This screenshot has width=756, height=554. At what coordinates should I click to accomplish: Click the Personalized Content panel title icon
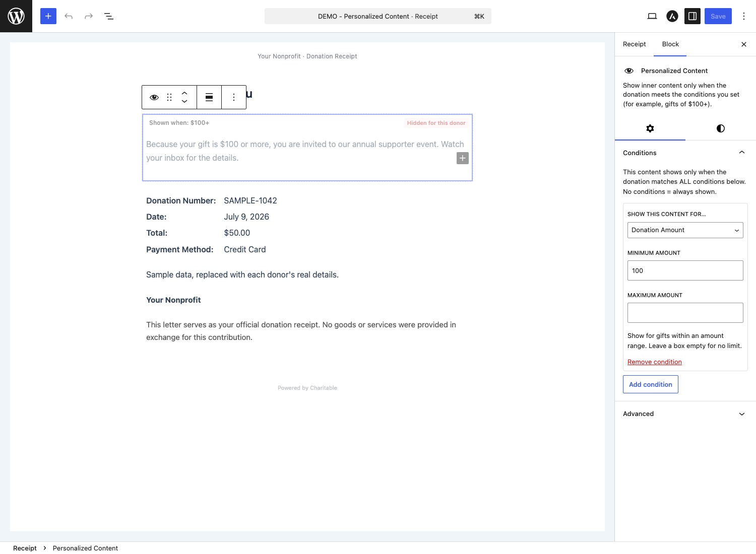pos(629,71)
